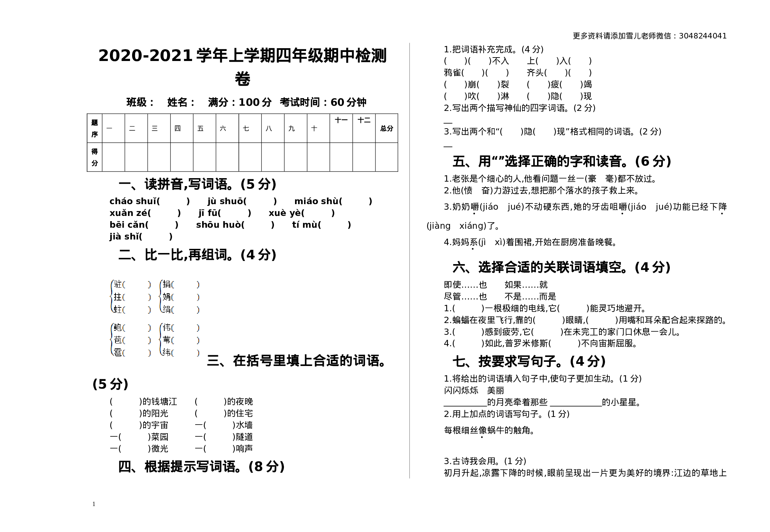Click the page number 1 in the footer
This screenshot has height=532, width=770.
94,504
